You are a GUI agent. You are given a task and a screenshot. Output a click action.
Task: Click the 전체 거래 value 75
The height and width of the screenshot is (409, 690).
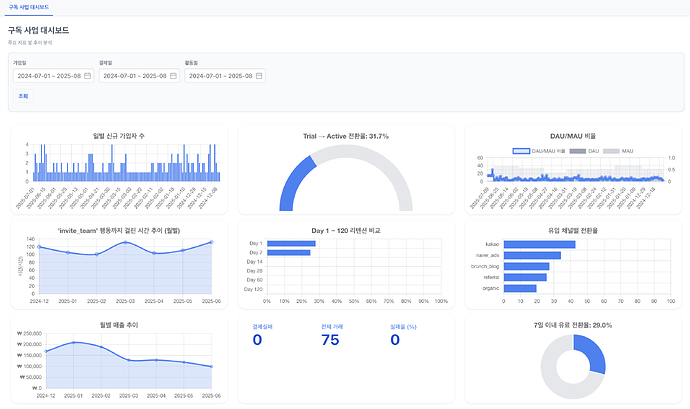(x=330, y=340)
